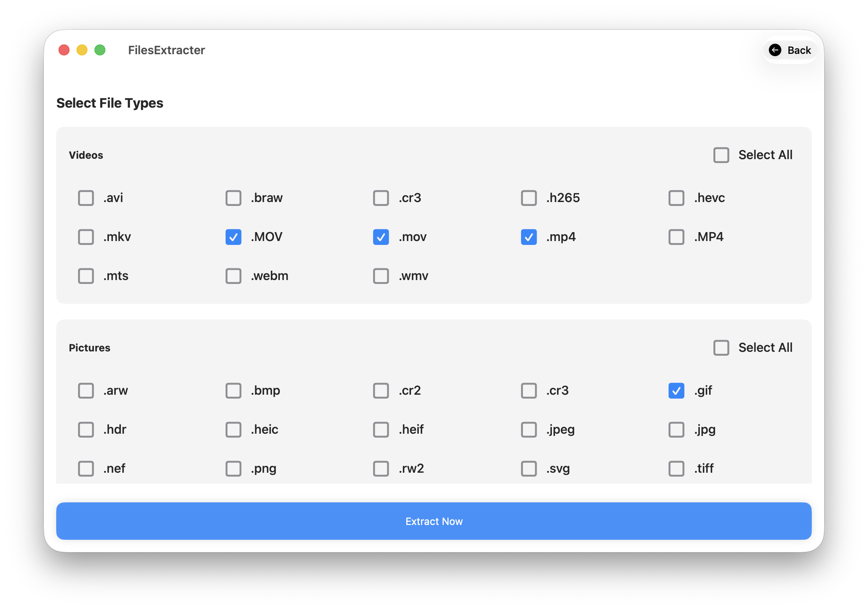Screen dimensions: 868x610
Task: Click the Back button
Action: (x=790, y=50)
